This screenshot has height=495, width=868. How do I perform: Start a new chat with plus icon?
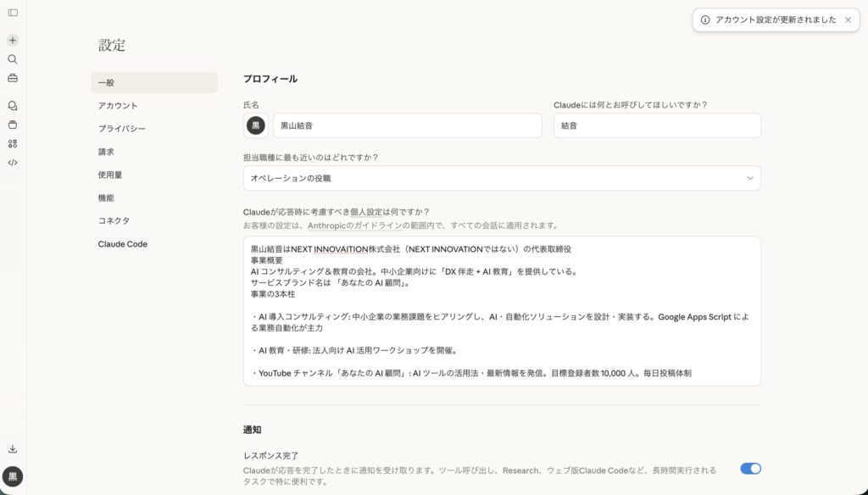[13, 40]
